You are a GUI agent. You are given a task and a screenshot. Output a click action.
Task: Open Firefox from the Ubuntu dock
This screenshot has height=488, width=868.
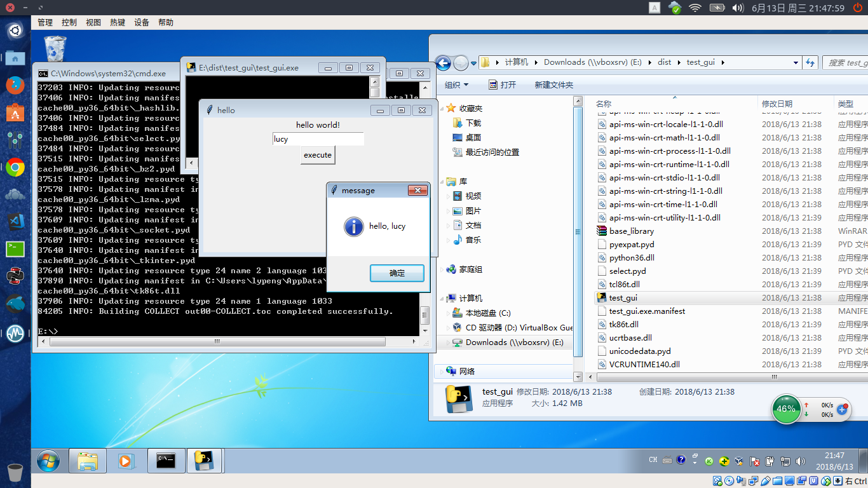(x=15, y=85)
